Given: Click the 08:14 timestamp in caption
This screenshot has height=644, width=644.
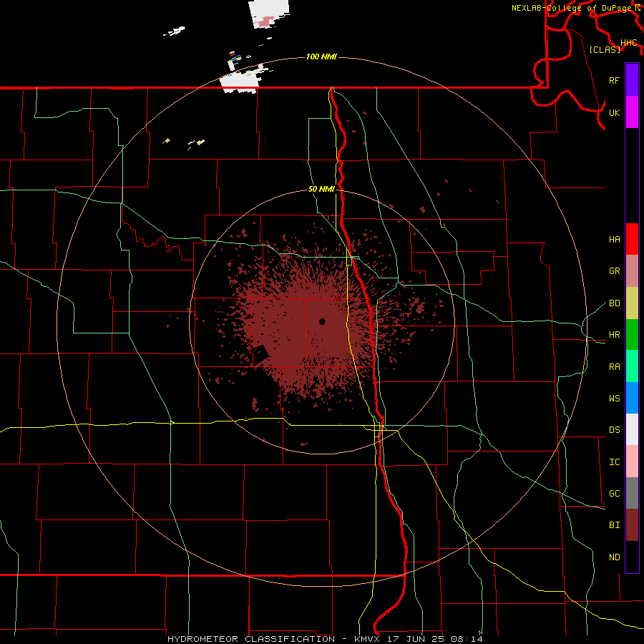Looking at the screenshot, I should 466,639.
